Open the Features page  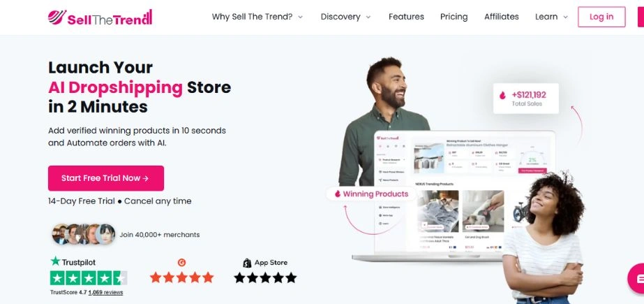pyautogui.click(x=406, y=17)
